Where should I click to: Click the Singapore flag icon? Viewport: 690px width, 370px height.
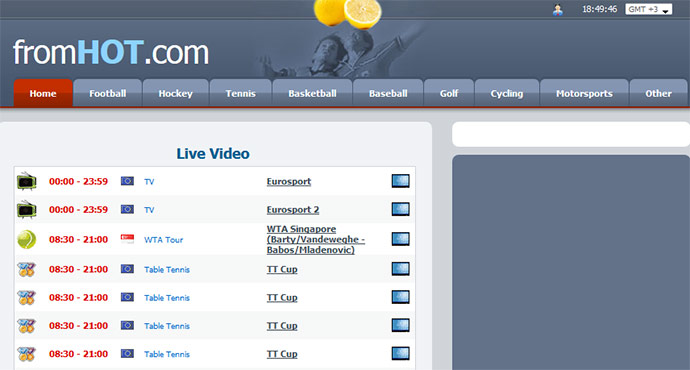coord(127,239)
